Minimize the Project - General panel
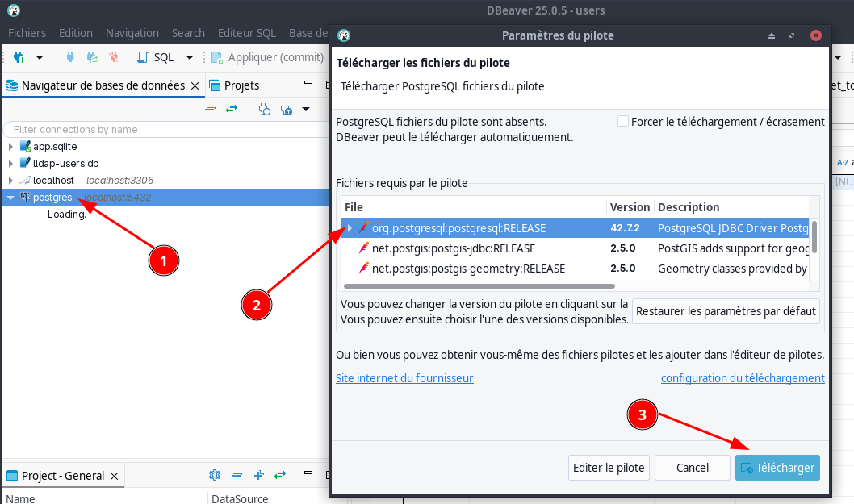Image resolution: width=854 pixels, height=504 pixels. 308,473
